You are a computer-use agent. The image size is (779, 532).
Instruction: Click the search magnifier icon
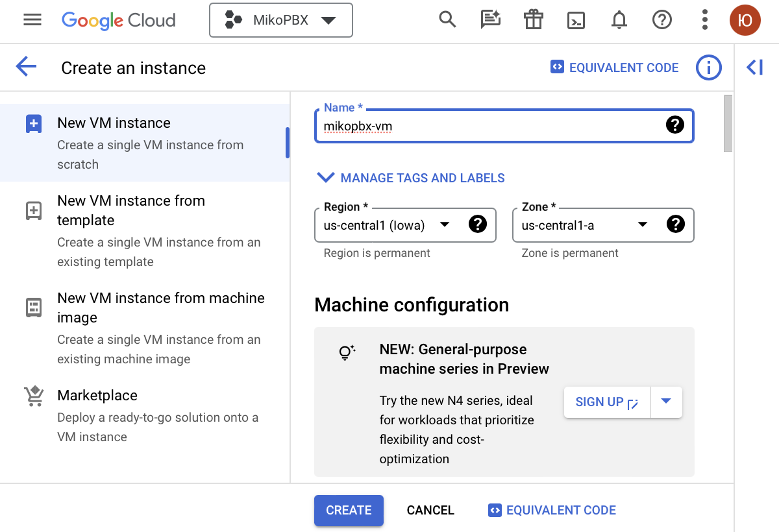(447, 20)
